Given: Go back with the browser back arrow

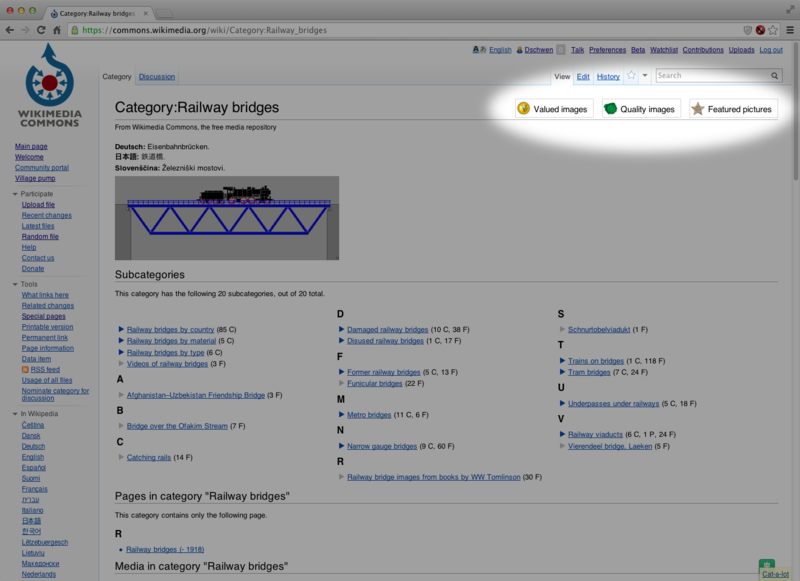Looking at the screenshot, I should click(9, 30).
